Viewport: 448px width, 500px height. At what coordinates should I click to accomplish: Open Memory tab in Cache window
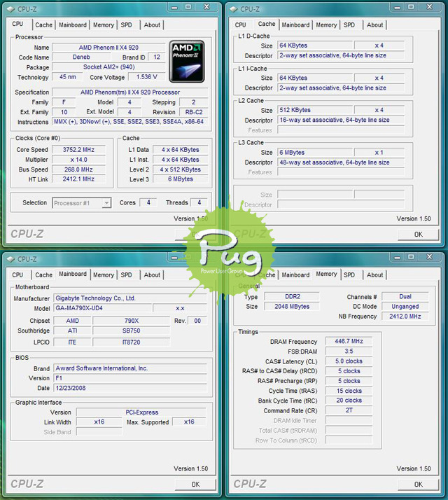click(326, 25)
